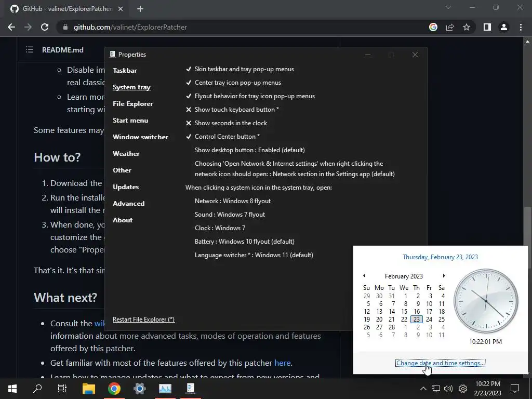Change Network & Internet settings target option
The image size is (532, 399).
(x=295, y=169)
